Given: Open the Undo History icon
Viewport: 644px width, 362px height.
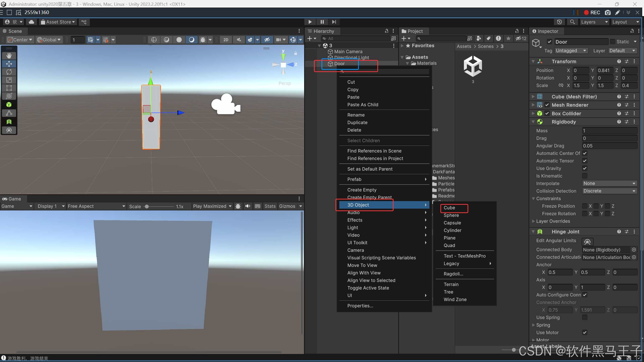Looking at the screenshot, I should (559, 22).
